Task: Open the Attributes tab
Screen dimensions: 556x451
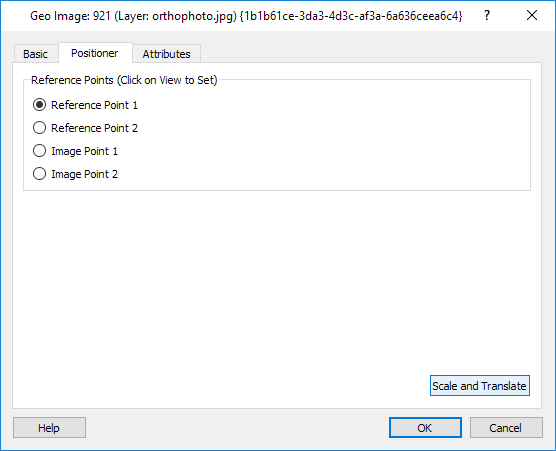Action: point(166,54)
